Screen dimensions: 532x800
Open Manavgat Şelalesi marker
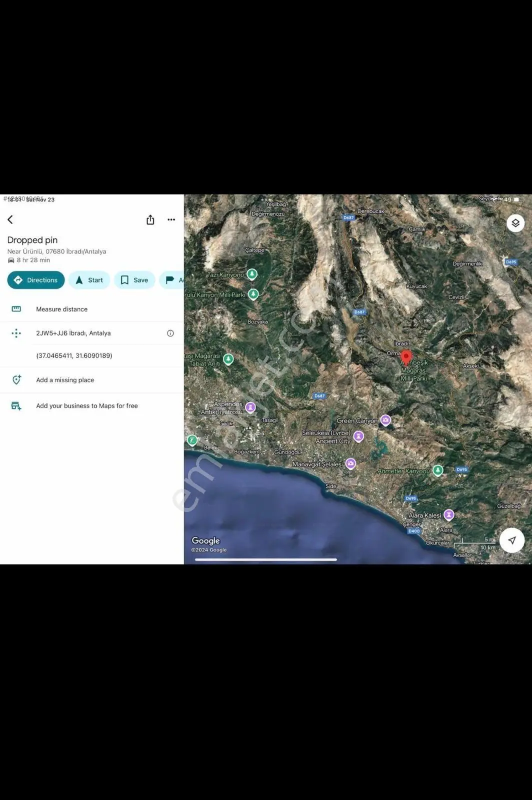pos(350,463)
